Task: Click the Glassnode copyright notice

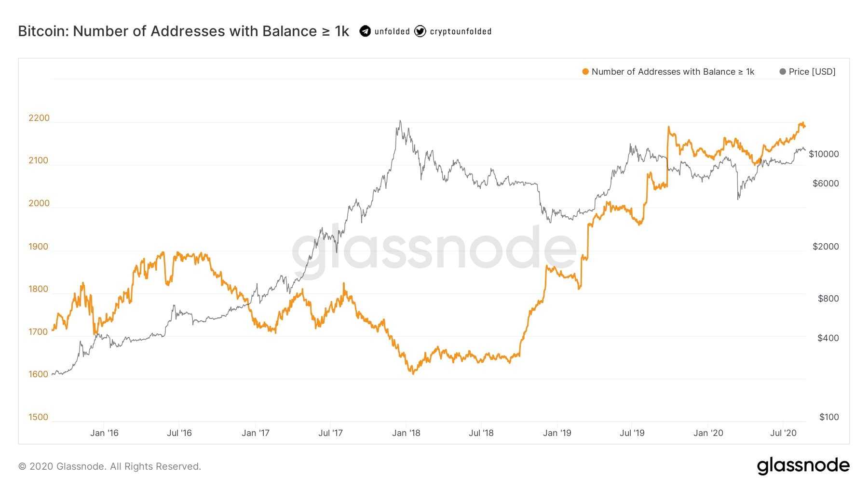Action: click(109, 466)
